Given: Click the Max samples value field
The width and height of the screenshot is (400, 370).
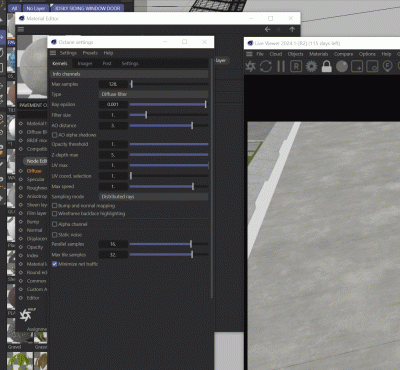Looking at the screenshot, I should tap(113, 84).
